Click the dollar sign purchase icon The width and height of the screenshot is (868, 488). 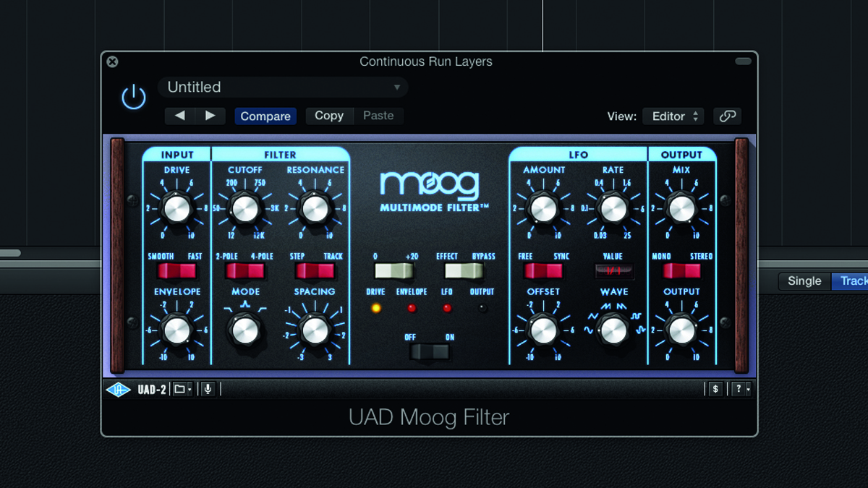coord(715,389)
